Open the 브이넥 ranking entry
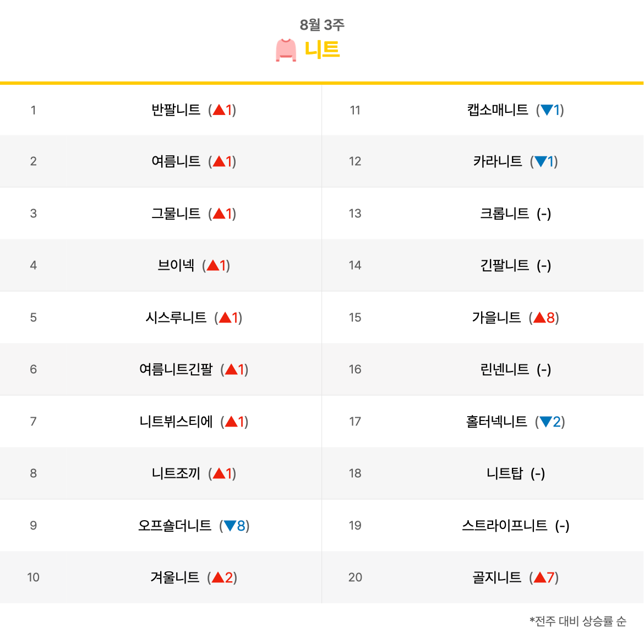The image size is (644, 644). click(176, 265)
